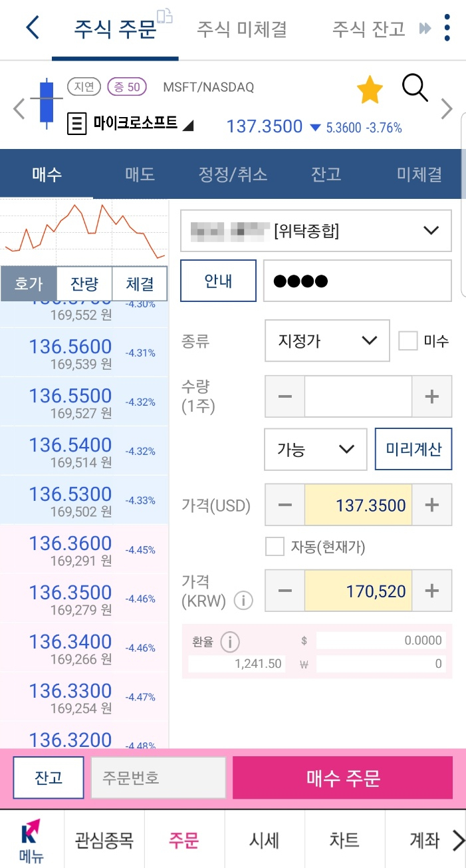The image size is (466, 868).
Task: Select the 매도 tab
Action: [138, 173]
